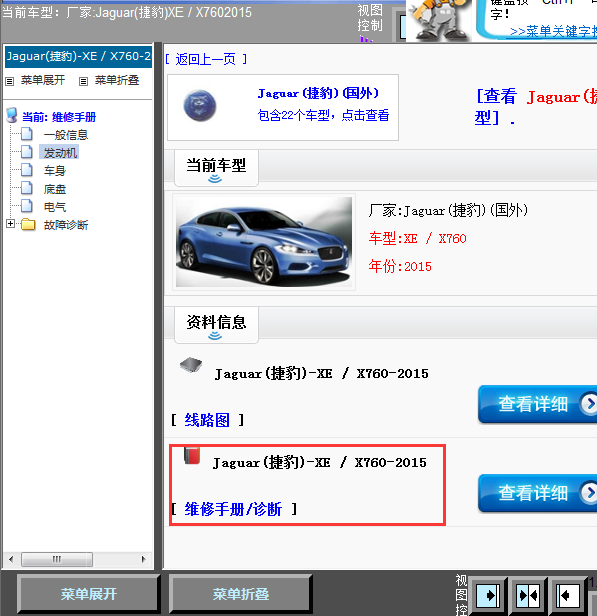Click the 菜单展开 link in sidebar header
This screenshot has height=616, width=597.
tap(42, 81)
